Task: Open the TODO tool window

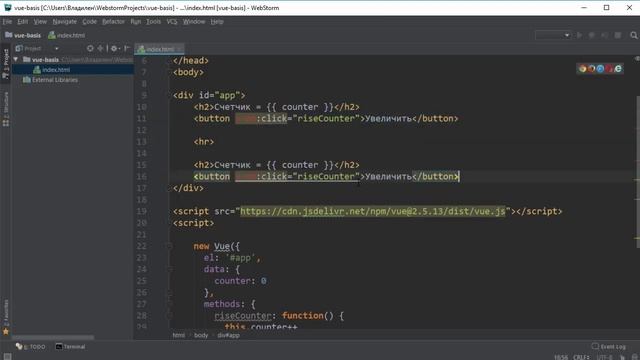Action: tap(31, 347)
